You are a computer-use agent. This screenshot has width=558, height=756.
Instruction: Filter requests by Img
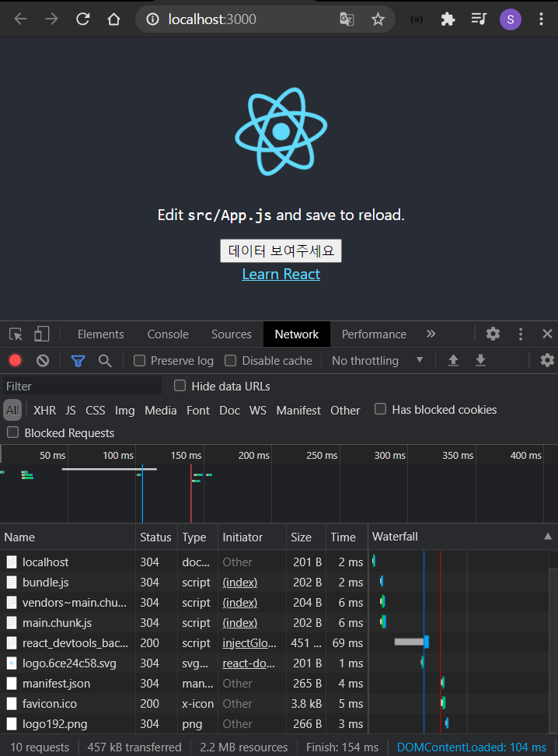[125, 411]
